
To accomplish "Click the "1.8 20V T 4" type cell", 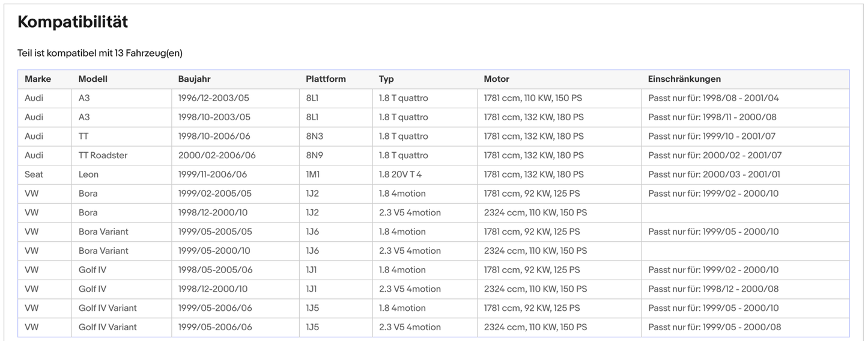I will pos(400,174).
